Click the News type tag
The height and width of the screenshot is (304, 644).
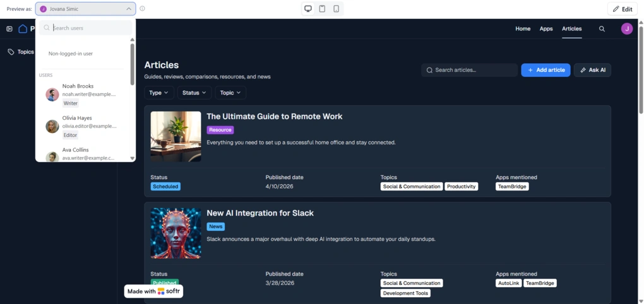216,226
